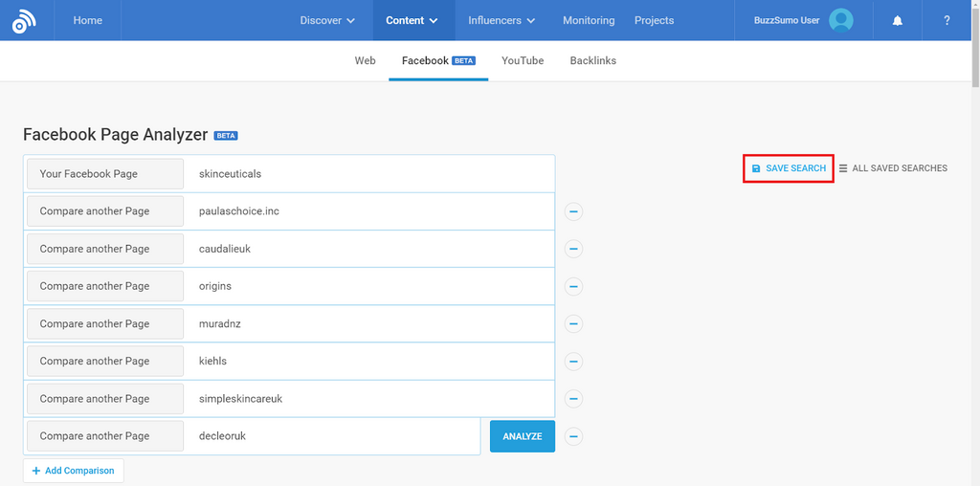Expand the Discover dropdown menu
This screenshot has width=980, height=486.
tap(327, 20)
